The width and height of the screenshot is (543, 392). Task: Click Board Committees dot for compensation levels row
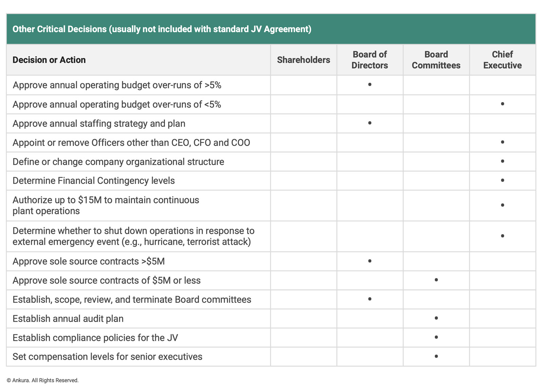(436, 356)
